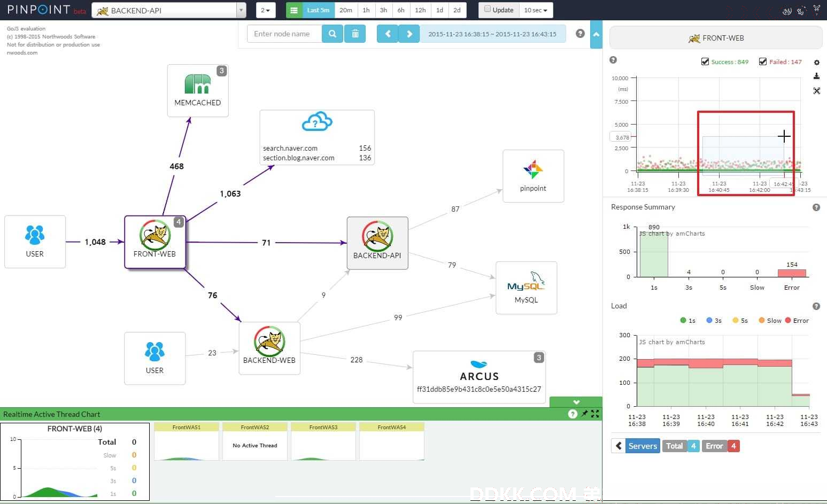Toggle the 3s legend in Load chart
827x504 pixels.
click(x=714, y=321)
